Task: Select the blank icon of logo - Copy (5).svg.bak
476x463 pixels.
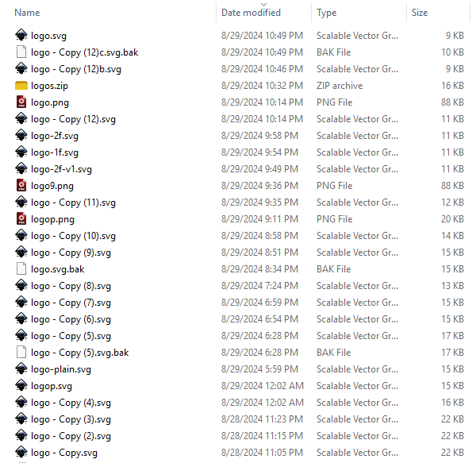Action: (21, 353)
